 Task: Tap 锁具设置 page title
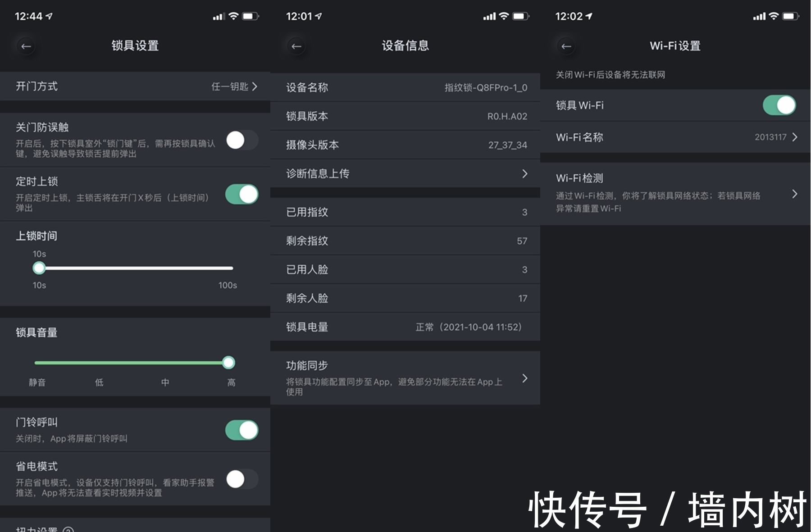[135, 45]
